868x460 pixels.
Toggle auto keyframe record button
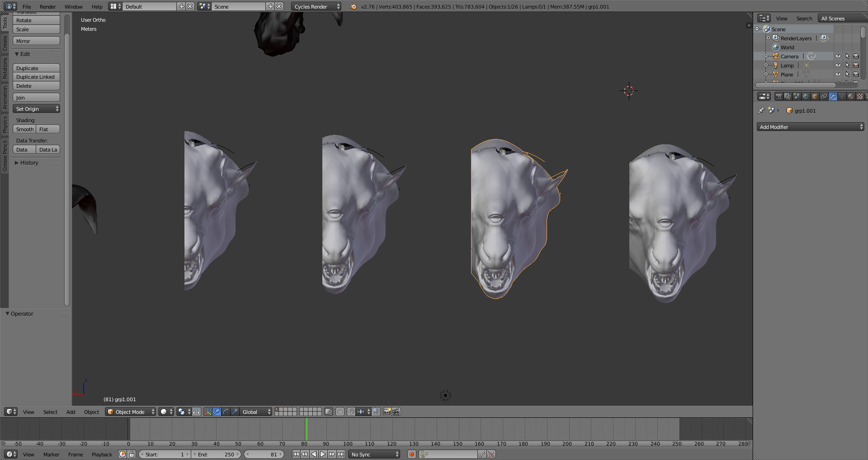coord(411,454)
